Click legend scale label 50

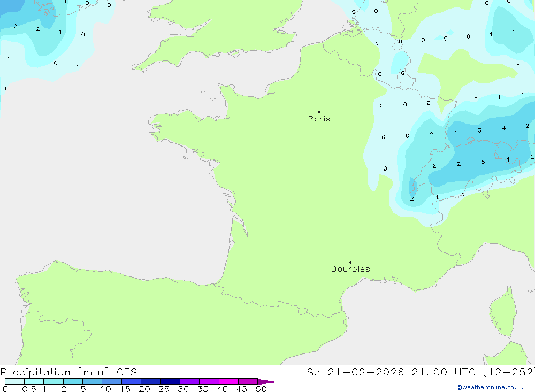261,389
